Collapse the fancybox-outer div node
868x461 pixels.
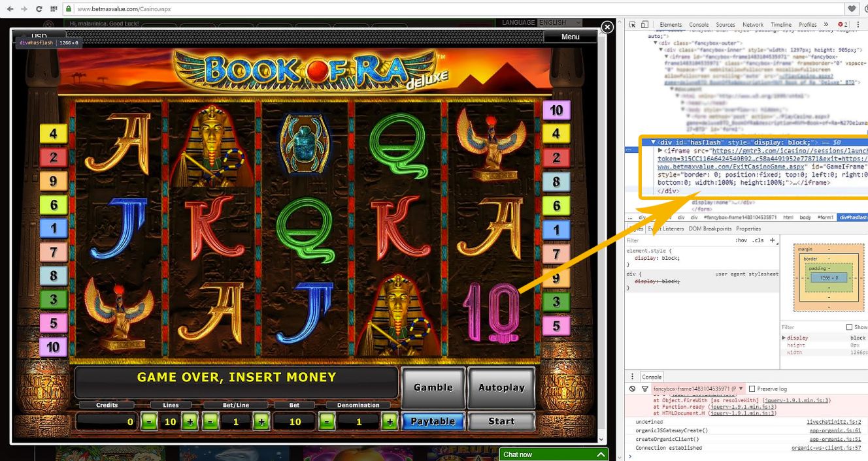point(656,43)
